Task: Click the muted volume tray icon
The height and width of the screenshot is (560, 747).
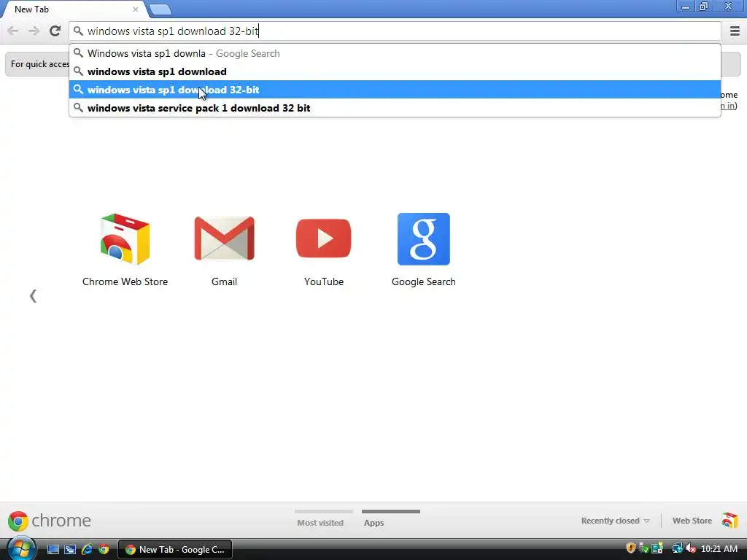Action: pos(690,548)
